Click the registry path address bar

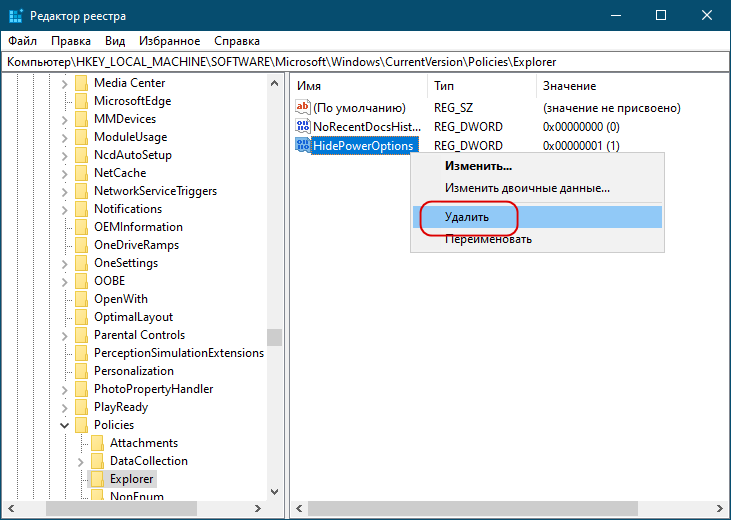pos(366,62)
